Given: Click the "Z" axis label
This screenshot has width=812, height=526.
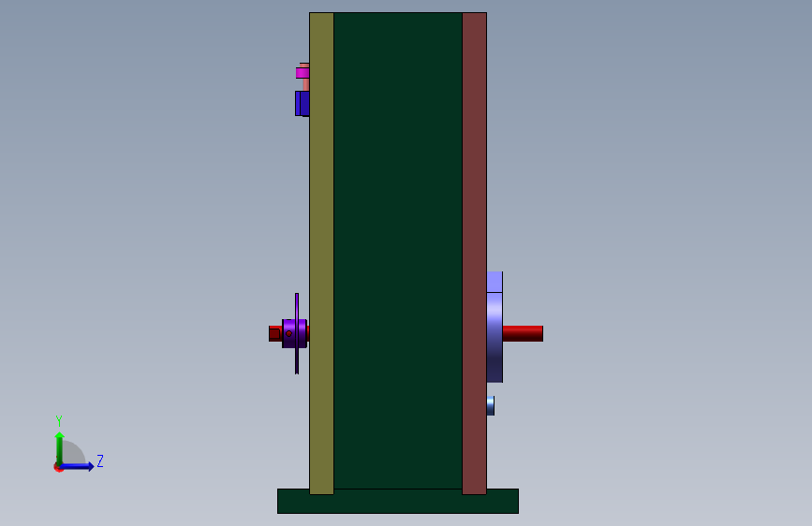Looking at the screenshot, I should (100, 460).
